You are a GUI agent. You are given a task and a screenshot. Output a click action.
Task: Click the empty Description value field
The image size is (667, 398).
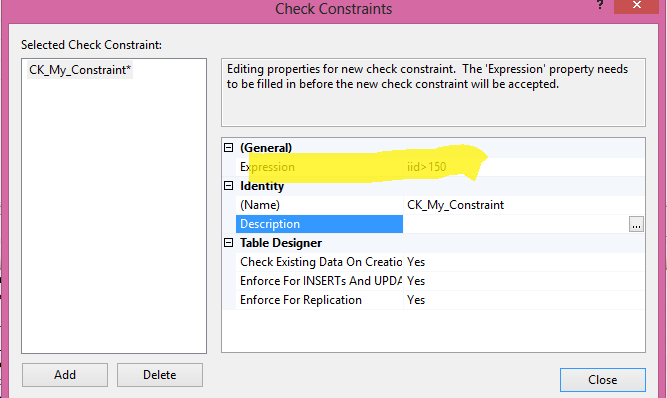point(516,224)
